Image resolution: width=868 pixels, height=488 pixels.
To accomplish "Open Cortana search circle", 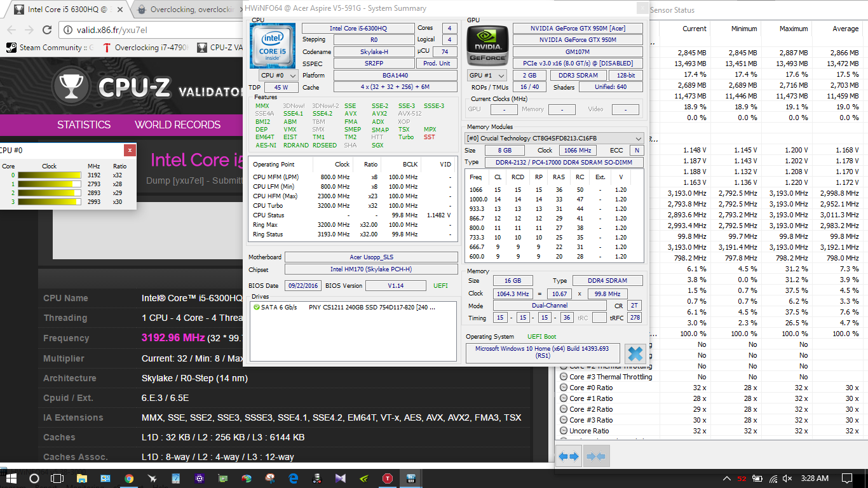I will tap(34, 478).
